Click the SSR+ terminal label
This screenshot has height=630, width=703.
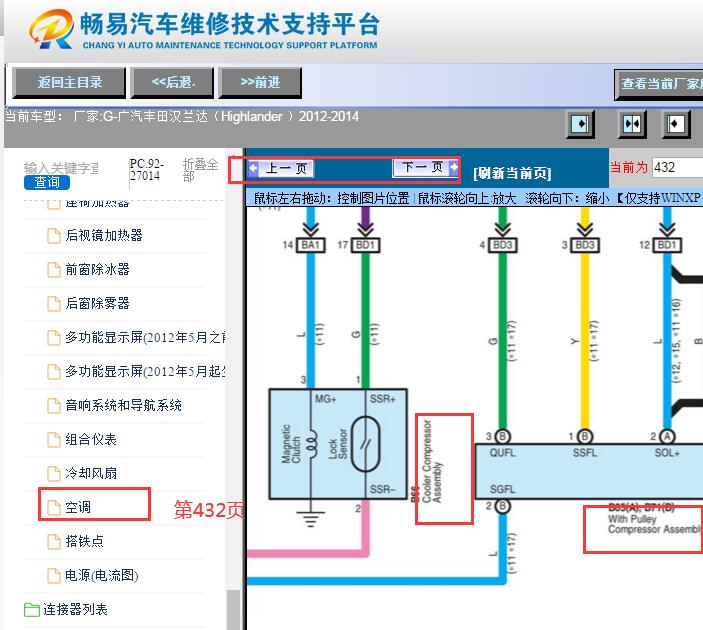tap(382, 399)
